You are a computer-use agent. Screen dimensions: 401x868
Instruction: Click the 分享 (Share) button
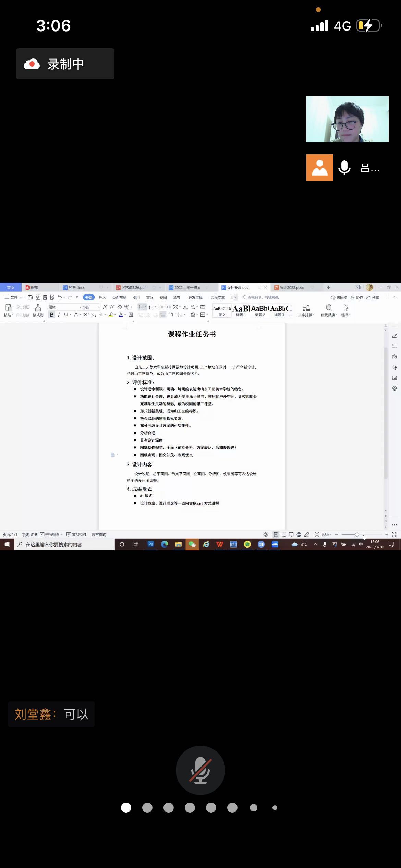[373, 297]
